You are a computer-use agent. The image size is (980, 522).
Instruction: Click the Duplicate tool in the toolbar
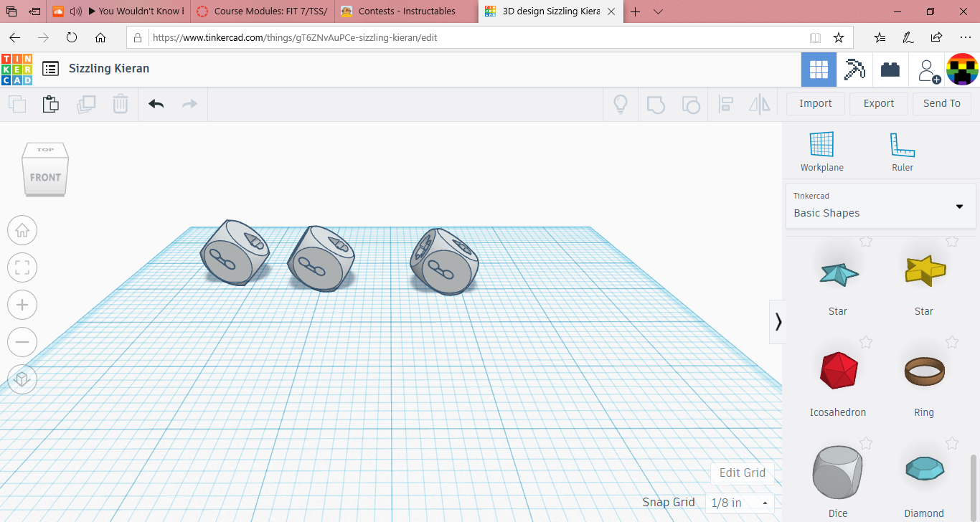(86, 105)
